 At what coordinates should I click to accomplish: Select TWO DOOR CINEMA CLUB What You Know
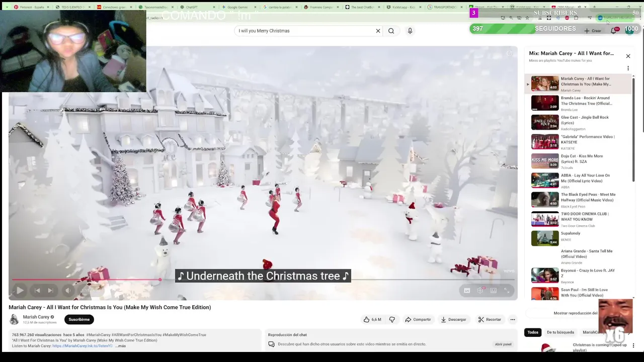click(x=579, y=219)
